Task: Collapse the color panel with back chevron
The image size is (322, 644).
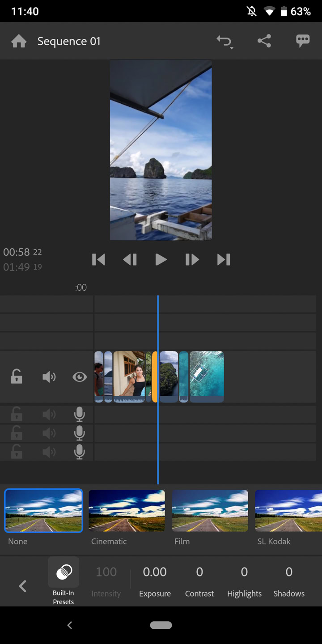Action: (x=23, y=586)
